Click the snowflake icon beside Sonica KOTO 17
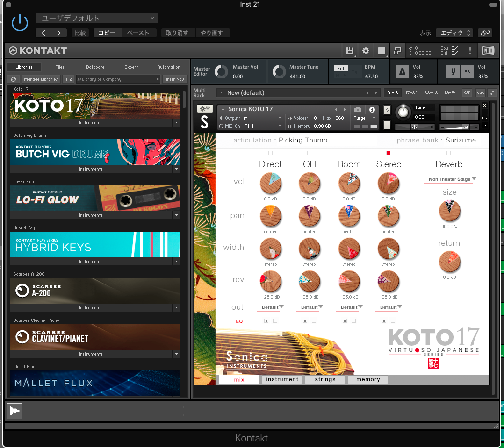Screen dimensions: 504x448 (204, 108)
